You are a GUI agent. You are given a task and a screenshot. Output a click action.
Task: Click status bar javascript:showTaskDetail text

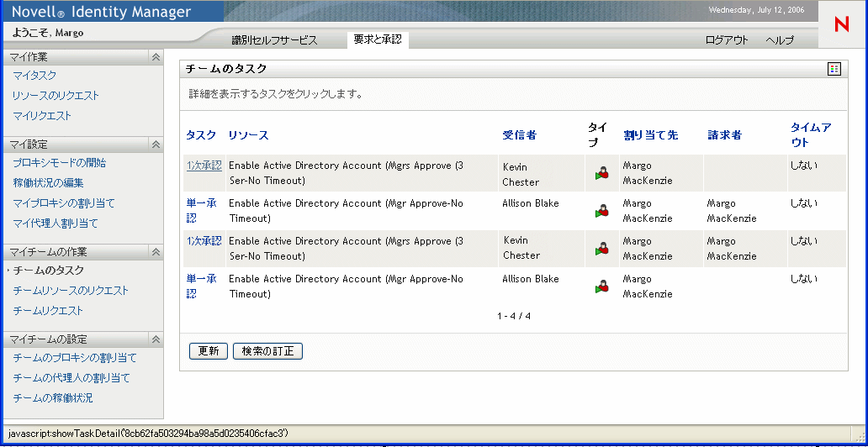pos(148,434)
